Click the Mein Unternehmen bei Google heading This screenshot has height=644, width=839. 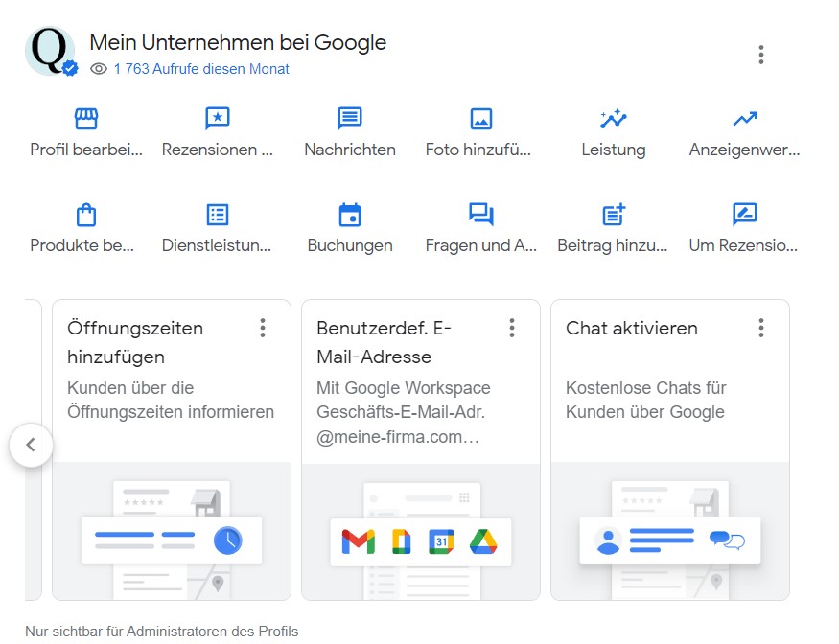[x=238, y=43]
